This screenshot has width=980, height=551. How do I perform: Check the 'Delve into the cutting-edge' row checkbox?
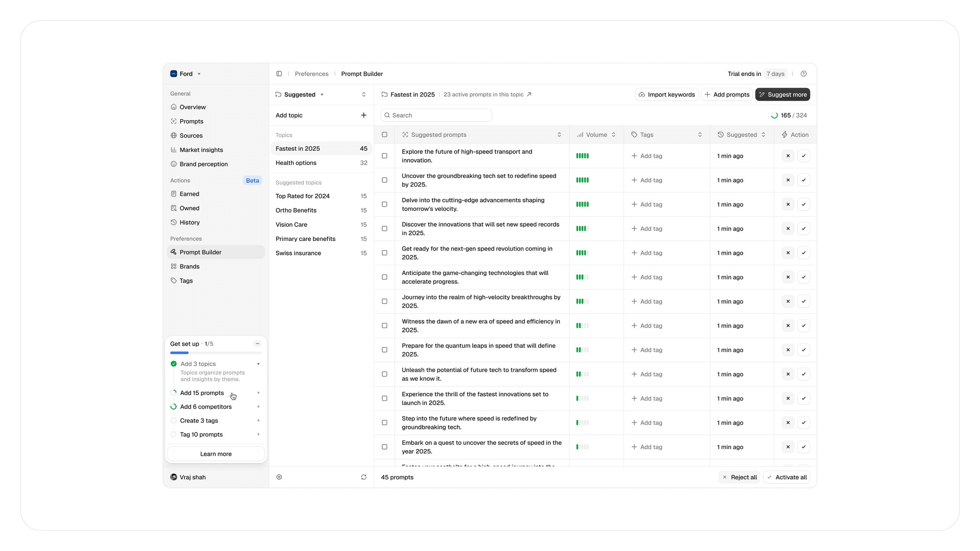click(384, 204)
